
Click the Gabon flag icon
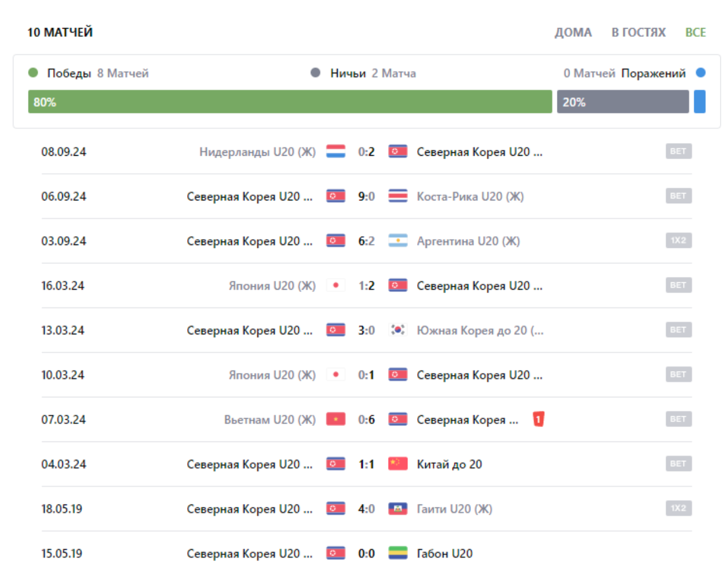[x=398, y=553]
